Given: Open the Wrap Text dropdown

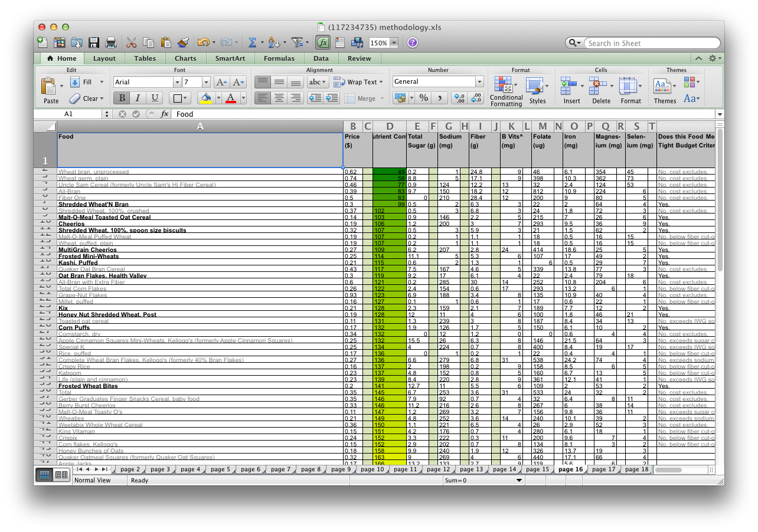Looking at the screenshot, I should (381, 82).
